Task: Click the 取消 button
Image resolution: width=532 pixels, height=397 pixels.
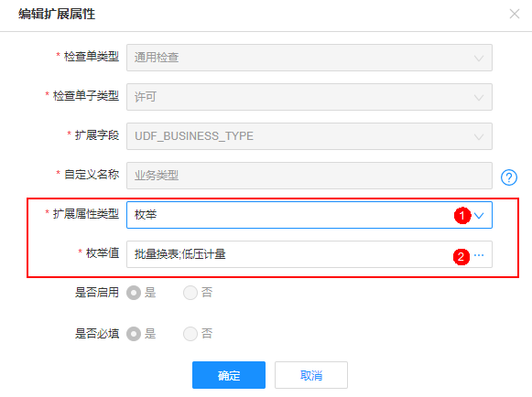Action: (x=311, y=375)
